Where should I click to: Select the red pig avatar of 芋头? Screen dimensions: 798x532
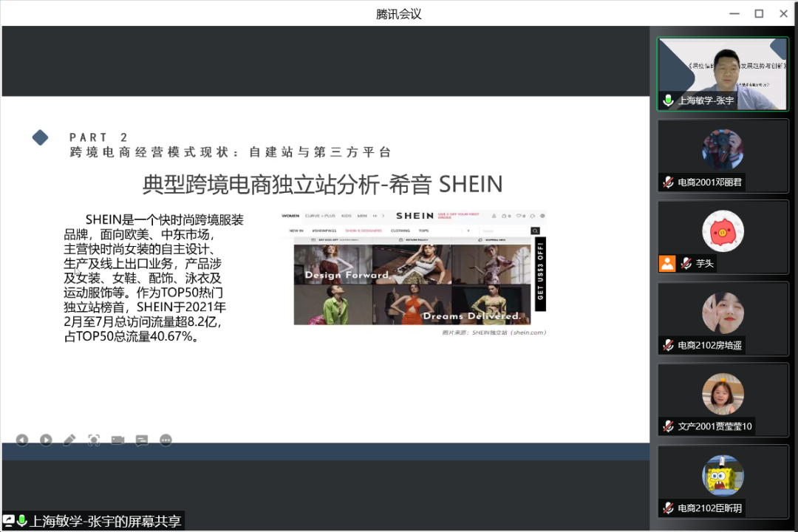pos(723,231)
